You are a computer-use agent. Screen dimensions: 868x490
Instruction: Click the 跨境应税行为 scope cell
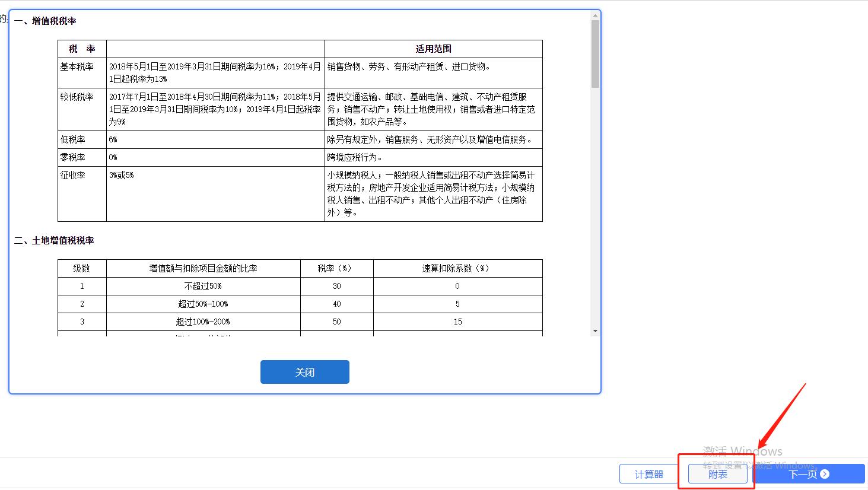coord(355,157)
